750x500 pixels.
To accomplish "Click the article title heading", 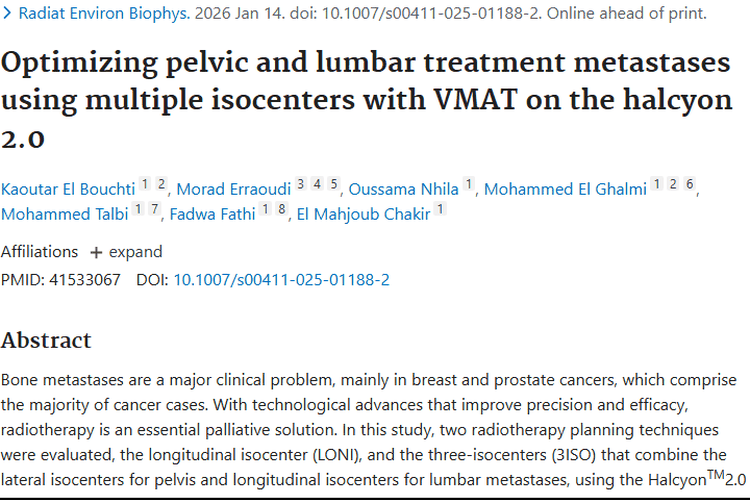I will click(x=365, y=100).
